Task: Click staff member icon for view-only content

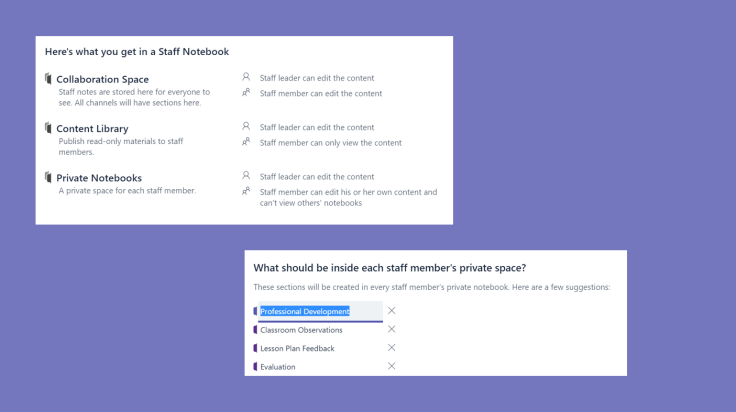Action: pos(246,142)
